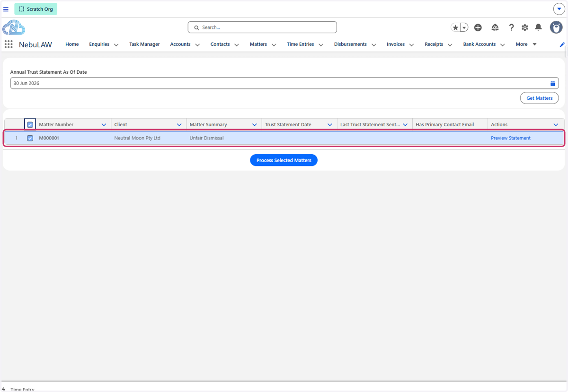Expand the Disbursements tab chevron

(374, 44)
